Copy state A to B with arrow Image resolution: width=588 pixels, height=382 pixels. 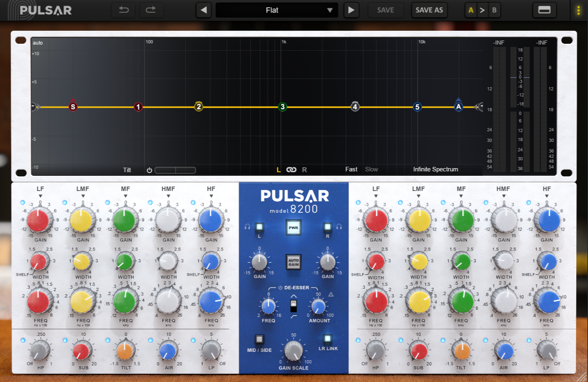[482, 10]
